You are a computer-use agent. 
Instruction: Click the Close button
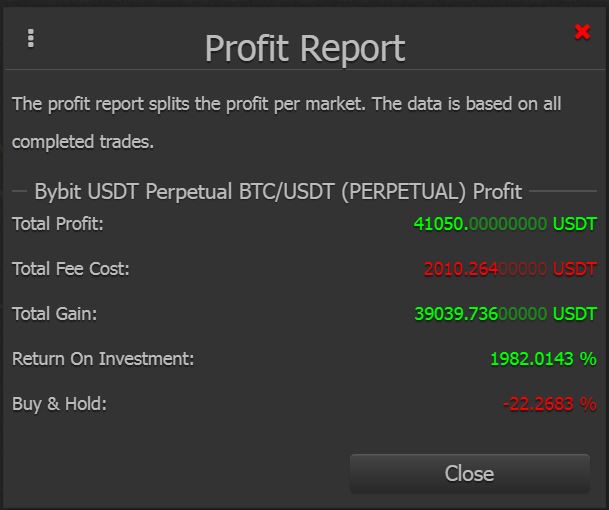[470, 473]
